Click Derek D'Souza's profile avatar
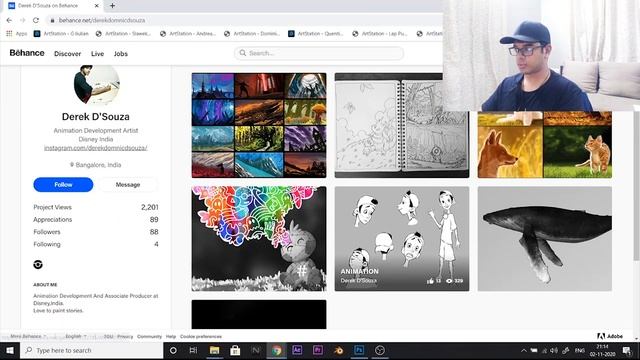Image resolution: width=640 pixels, height=360 pixels. pyautogui.click(x=97, y=84)
